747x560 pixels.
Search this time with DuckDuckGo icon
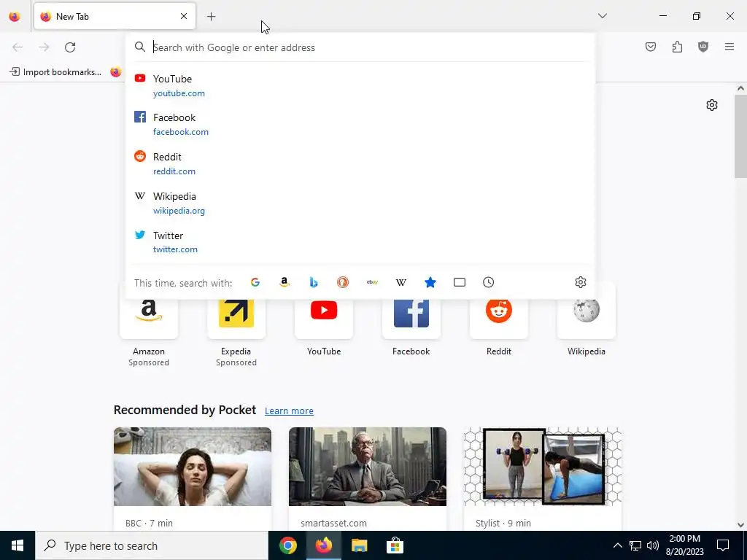point(343,282)
